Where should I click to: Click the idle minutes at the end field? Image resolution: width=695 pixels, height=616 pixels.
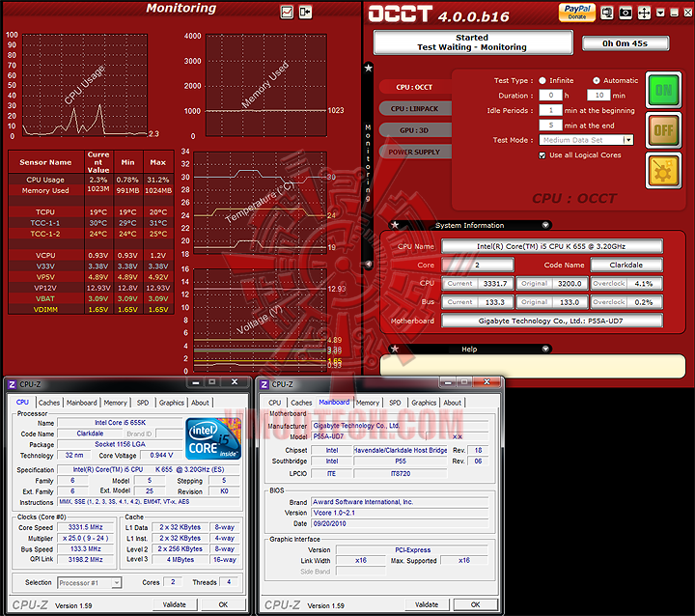point(550,126)
